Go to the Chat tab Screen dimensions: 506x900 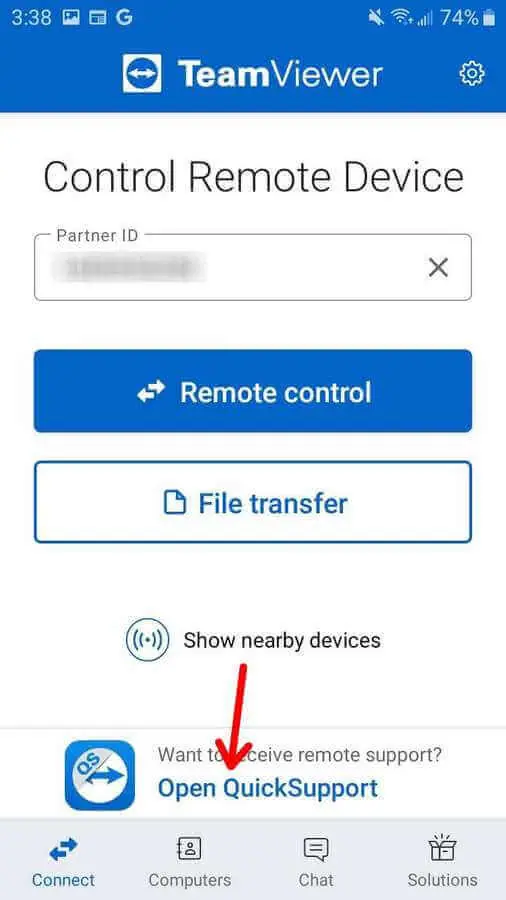pyautogui.click(x=316, y=859)
